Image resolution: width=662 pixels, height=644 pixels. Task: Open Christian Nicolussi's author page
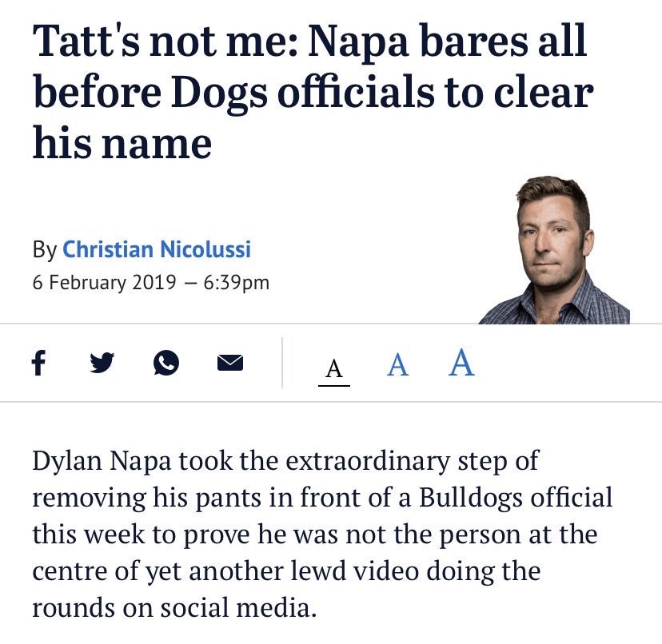[x=157, y=249]
